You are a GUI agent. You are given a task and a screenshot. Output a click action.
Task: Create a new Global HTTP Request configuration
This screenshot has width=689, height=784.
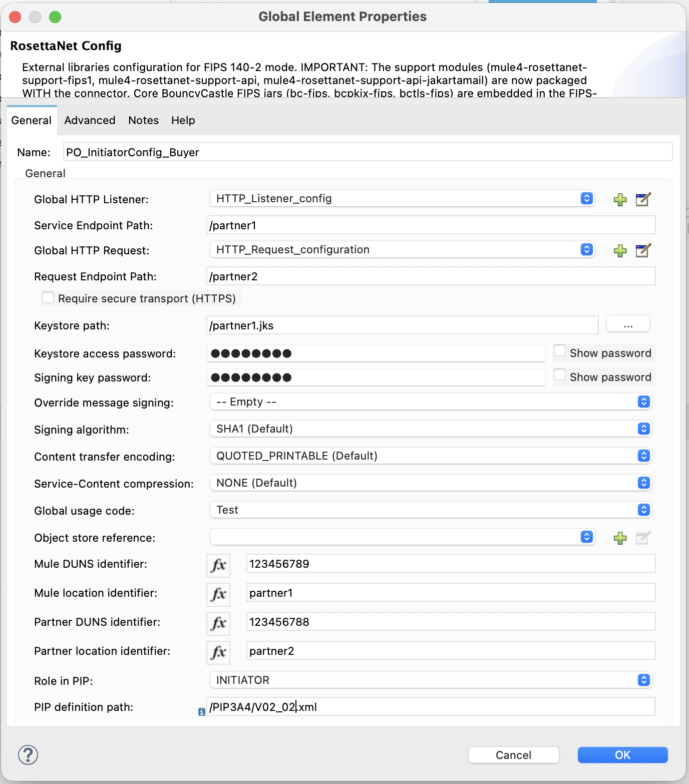coord(620,250)
